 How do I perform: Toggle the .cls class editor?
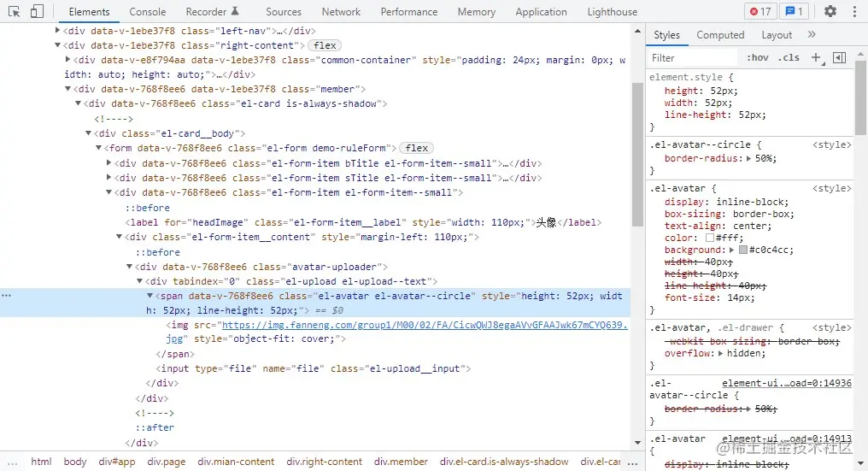coord(789,57)
